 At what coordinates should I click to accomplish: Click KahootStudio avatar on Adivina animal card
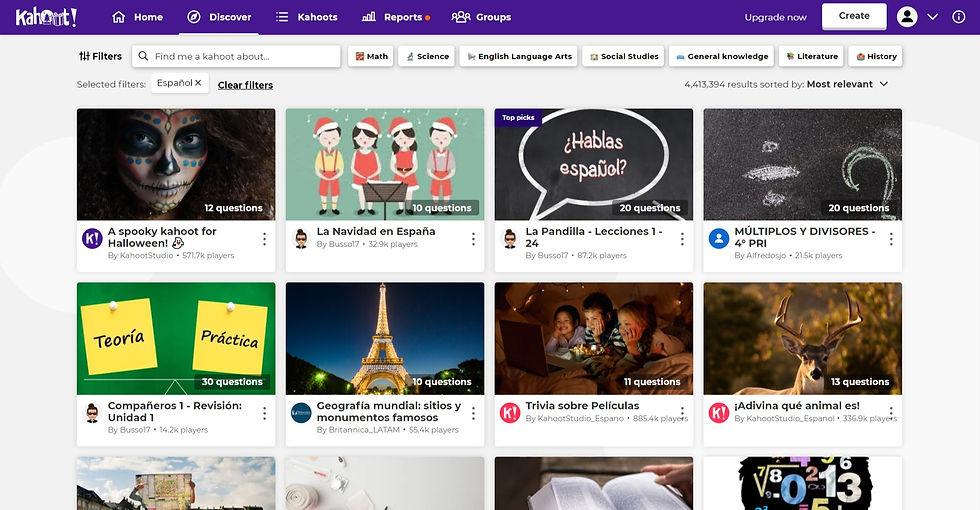coord(719,413)
